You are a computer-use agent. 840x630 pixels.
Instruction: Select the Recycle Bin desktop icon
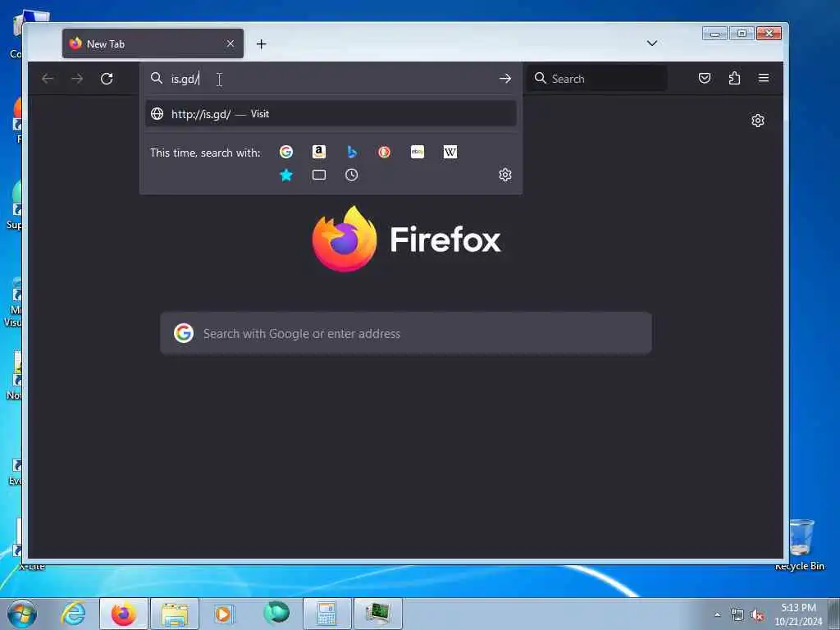pos(800,545)
